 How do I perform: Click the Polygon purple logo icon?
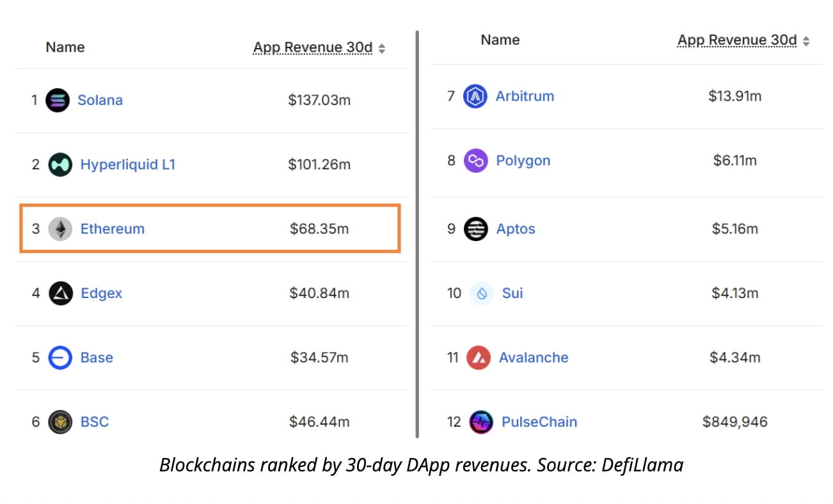tap(475, 161)
